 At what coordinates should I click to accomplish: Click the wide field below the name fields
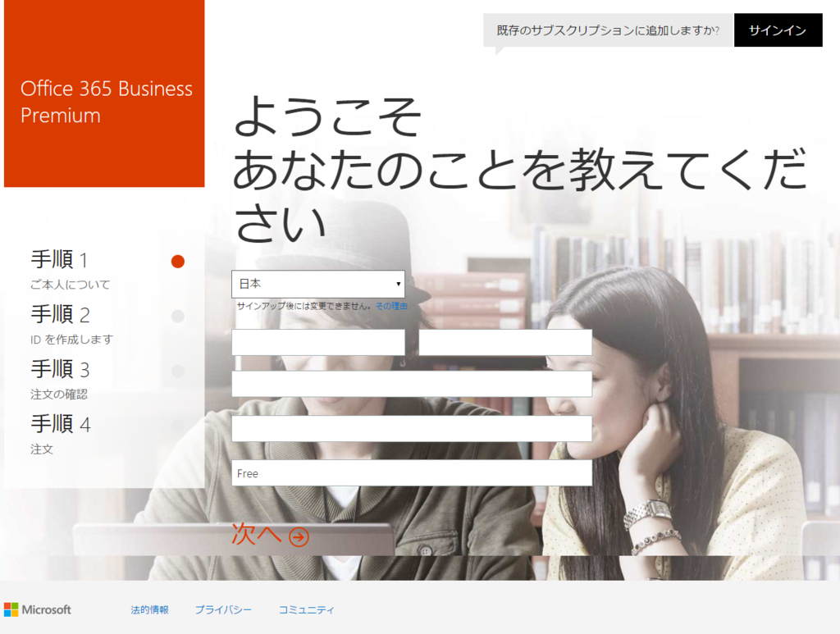pos(412,384)
